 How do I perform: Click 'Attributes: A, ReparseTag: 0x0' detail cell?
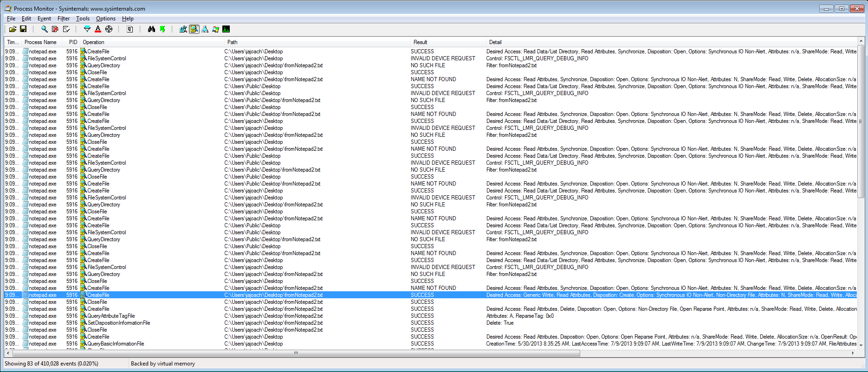520,316
